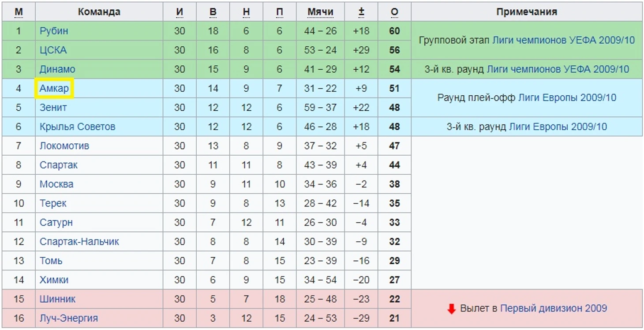Click the Шинник team link
644x330 pixels.
click(x=57, y=299)
